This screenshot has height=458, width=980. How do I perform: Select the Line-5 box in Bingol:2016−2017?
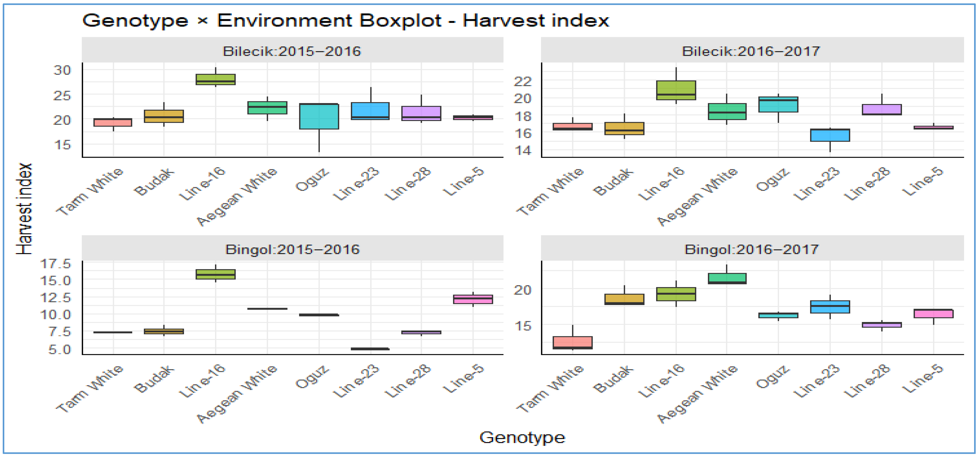934,313
